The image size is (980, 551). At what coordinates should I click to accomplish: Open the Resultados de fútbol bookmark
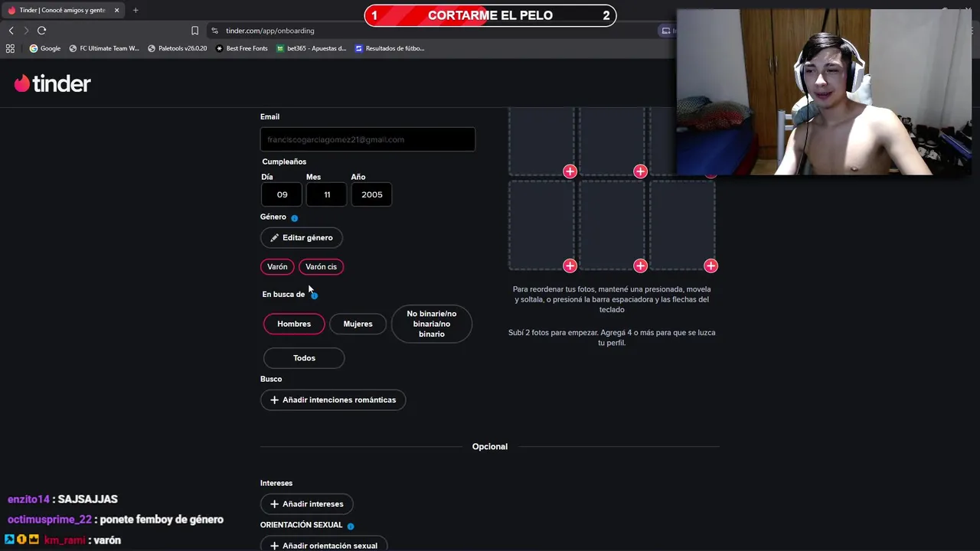tap(390, 48)
